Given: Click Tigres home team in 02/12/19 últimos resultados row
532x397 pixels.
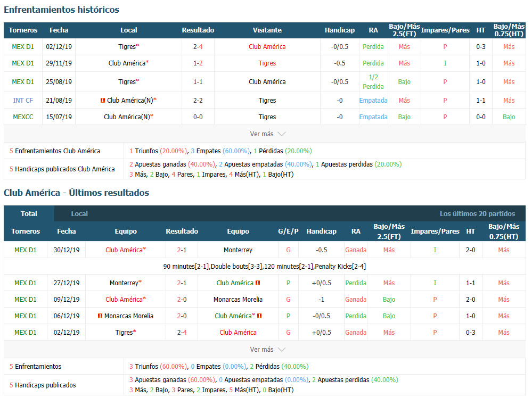Looking at the screenshot, I should [126, 333].
